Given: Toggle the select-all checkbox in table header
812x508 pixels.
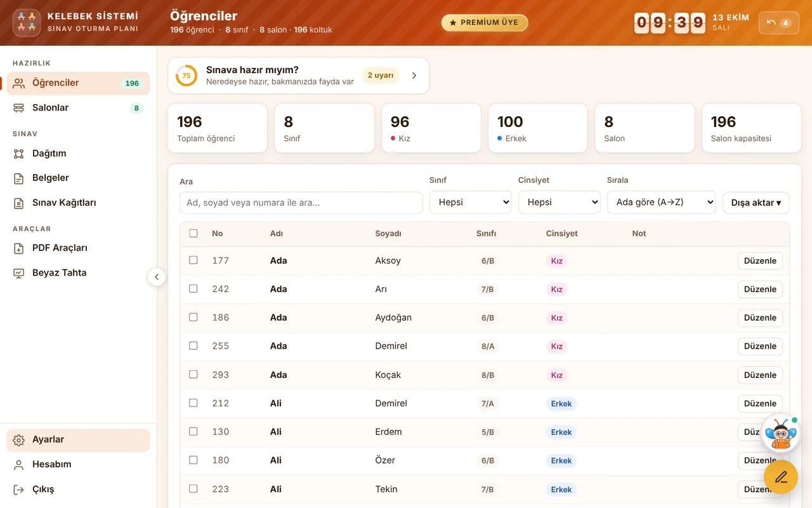Looking at the screenshot, I should click(x=193, y=233).
